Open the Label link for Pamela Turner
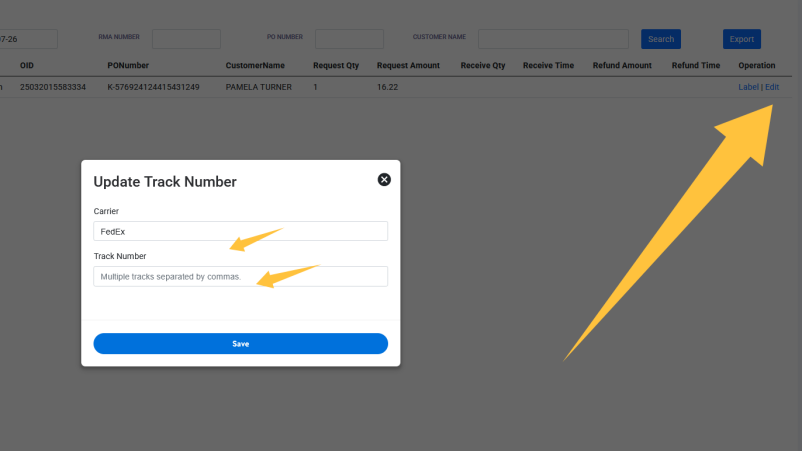 (x=748, y=87)
